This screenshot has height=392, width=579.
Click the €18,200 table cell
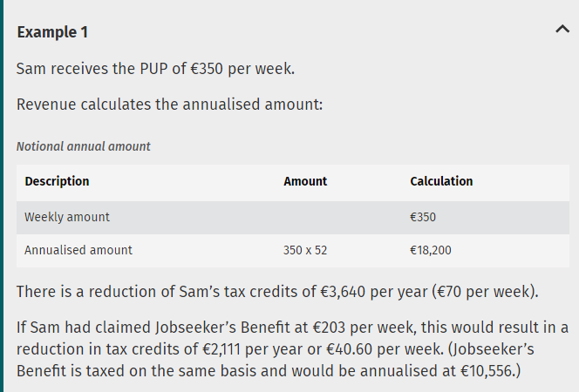[431, 250]
